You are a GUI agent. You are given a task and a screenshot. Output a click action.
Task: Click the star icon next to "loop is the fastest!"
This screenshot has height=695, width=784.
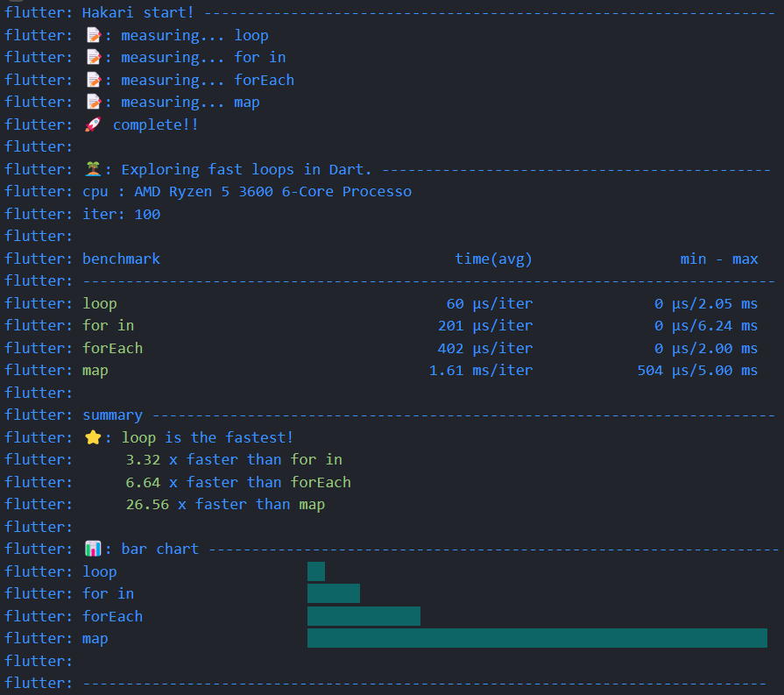click(x=91, y=436)
